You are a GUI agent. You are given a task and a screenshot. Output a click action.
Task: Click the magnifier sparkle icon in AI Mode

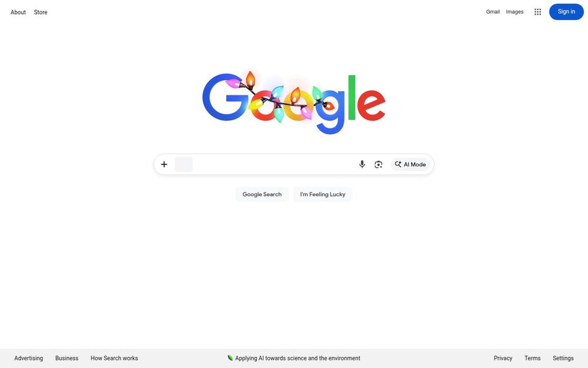click(x=398, y=164)
